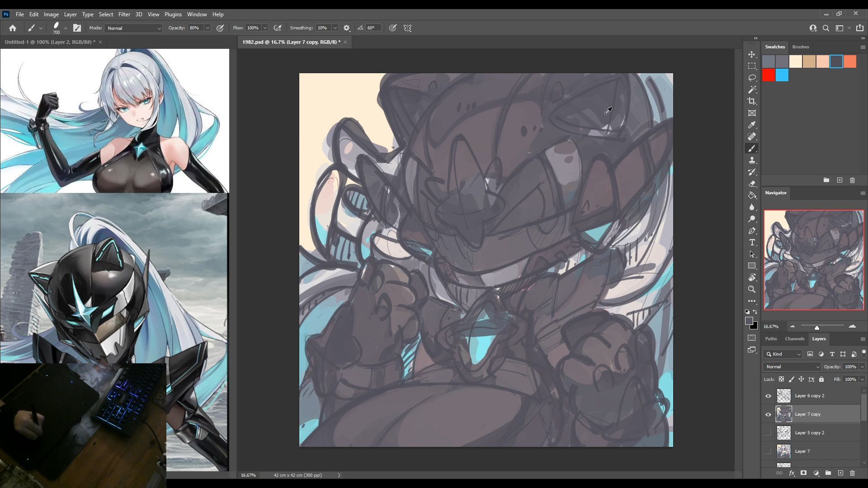Click the Home icon in options bar
The width and height of the screenshot is (868, 488).
pos(13,28)
